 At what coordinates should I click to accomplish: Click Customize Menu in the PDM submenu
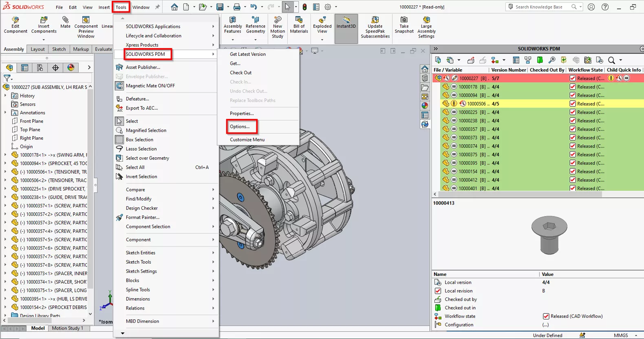[x=247, y=140]
